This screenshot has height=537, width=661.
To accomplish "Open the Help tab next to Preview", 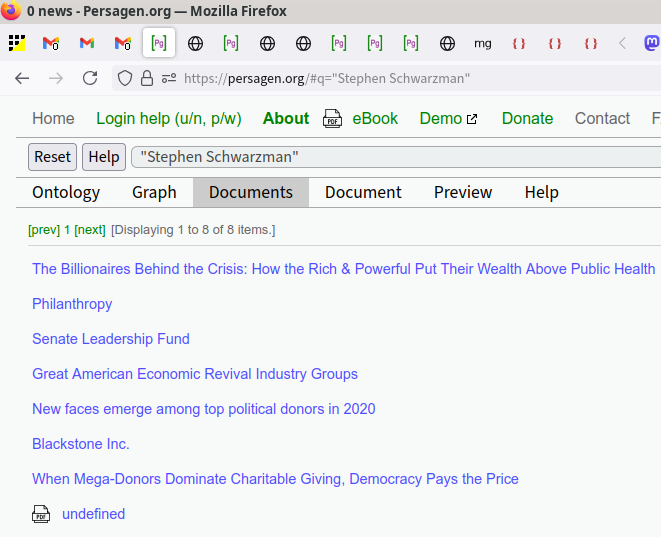I will (542, 192).
